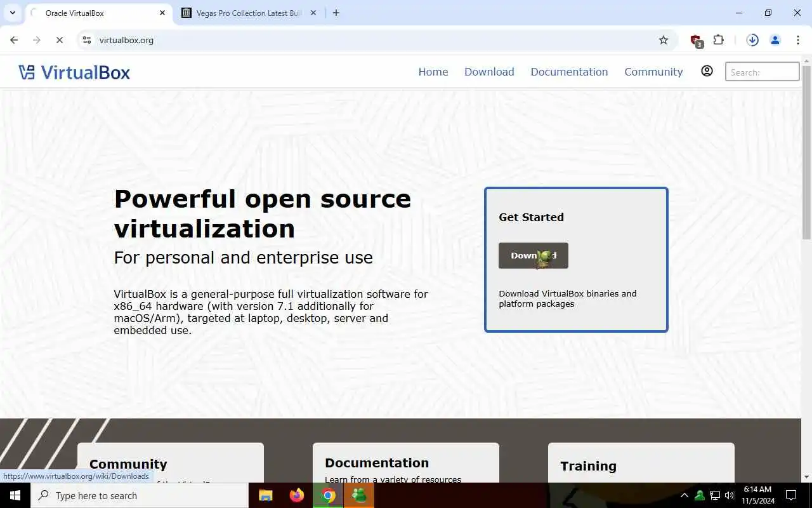Open the green users app on taskbar
812x508 pixels.
tap(359, 495)
